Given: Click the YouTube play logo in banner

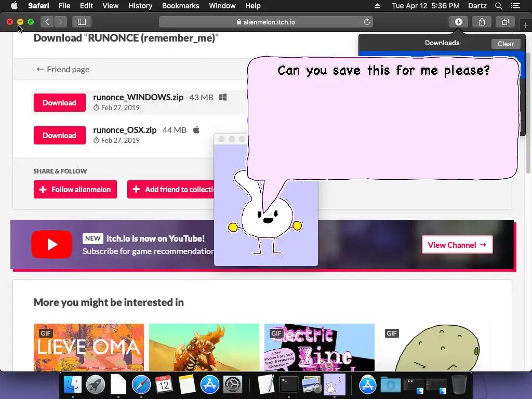Looking at the screenshot, I should pos(51,244).
